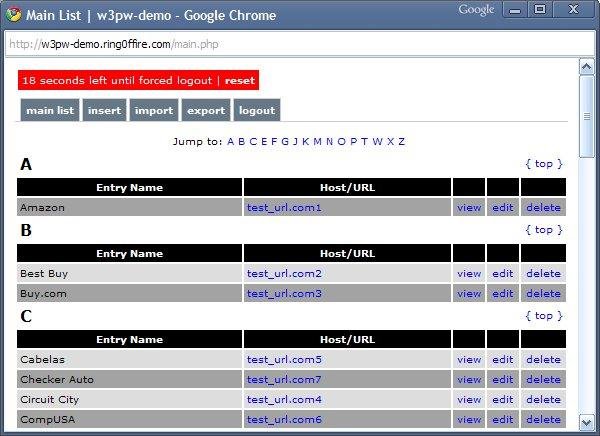Edit the Buy.com entry
Viewport: 600px width, 436px height.
coord(502,294)
